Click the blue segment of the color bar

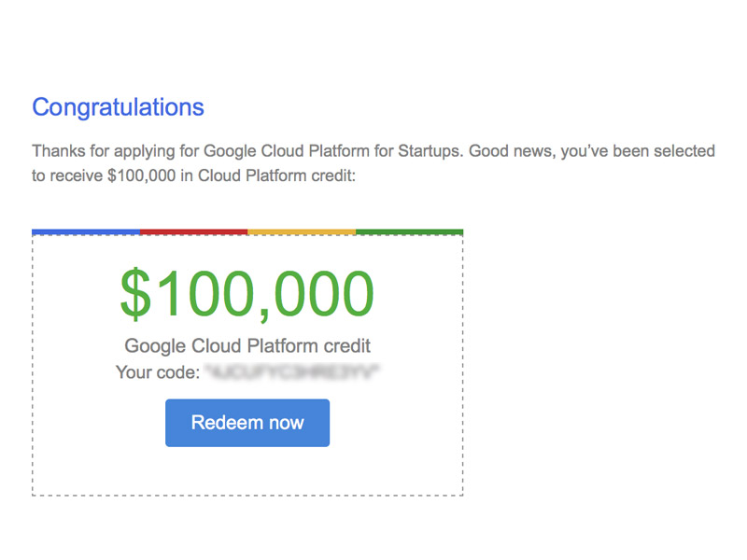(86, 231)
